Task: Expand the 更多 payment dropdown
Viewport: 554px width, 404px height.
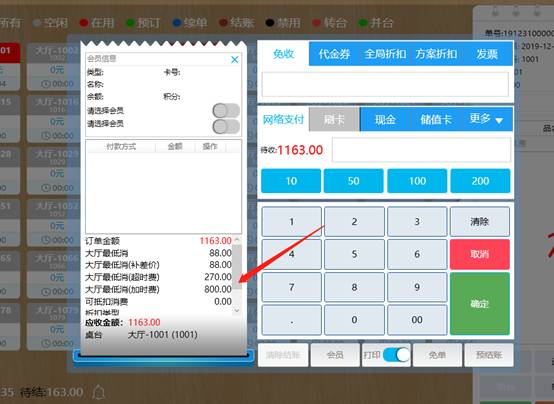Action: coord(486,119)
